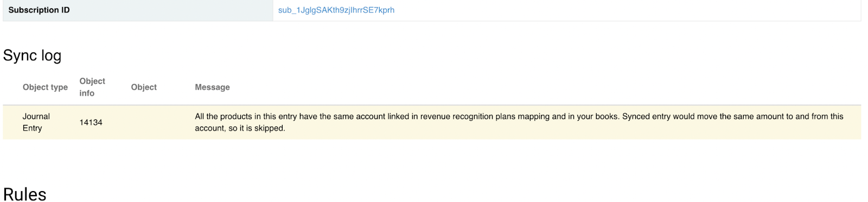Select the Journal Entry cell

[x=36, y=122]
